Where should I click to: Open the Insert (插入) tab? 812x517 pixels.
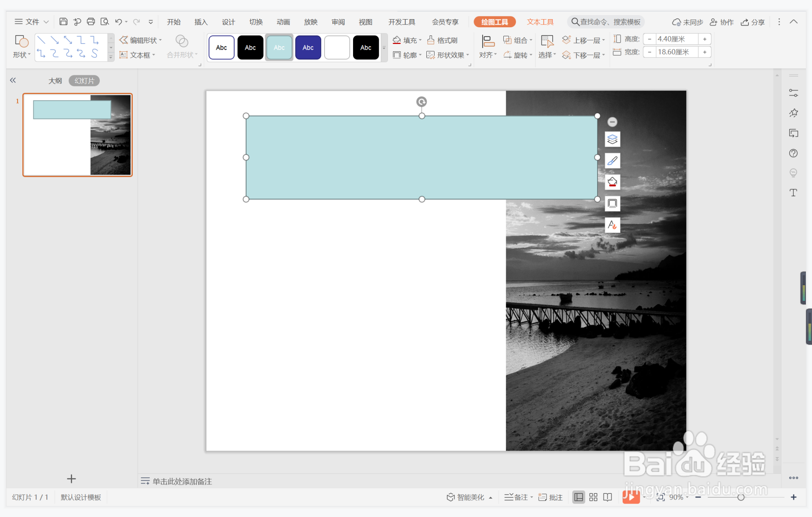pyautogui.click(x=201, y=22)
